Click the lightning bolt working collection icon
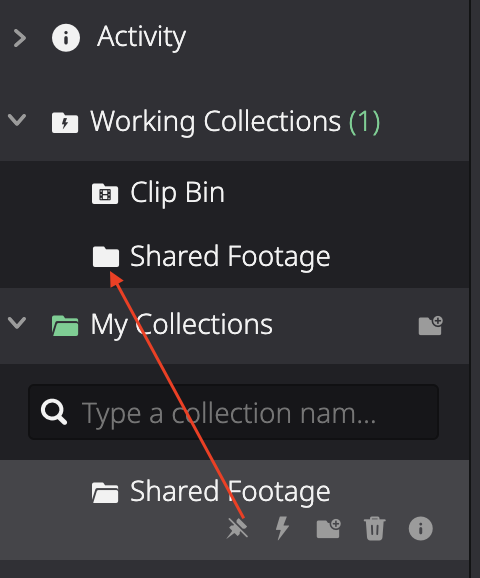Viewport: 480px width, 578px height. click(x=282, y=528)
